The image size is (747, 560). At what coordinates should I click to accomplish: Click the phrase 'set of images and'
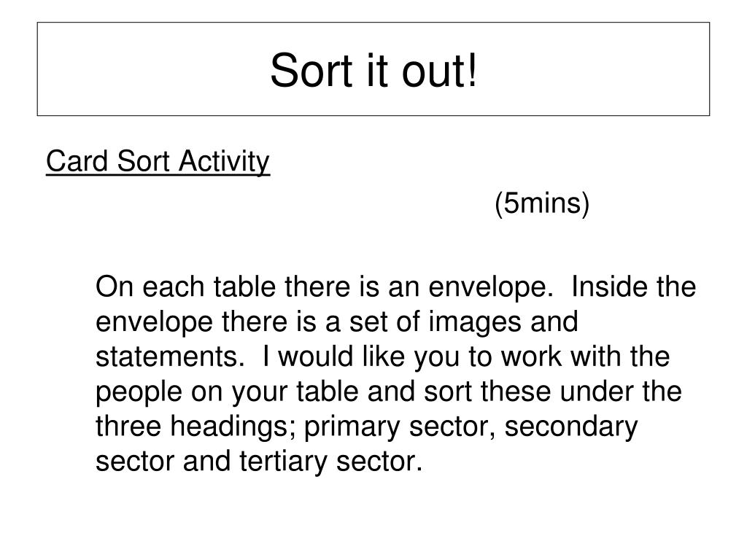tap(463, 322)
